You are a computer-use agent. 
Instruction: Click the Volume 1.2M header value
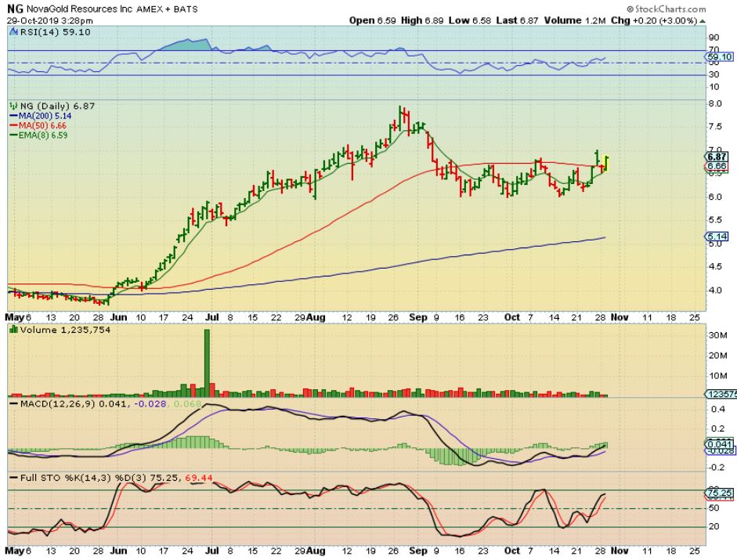(575, 20)
